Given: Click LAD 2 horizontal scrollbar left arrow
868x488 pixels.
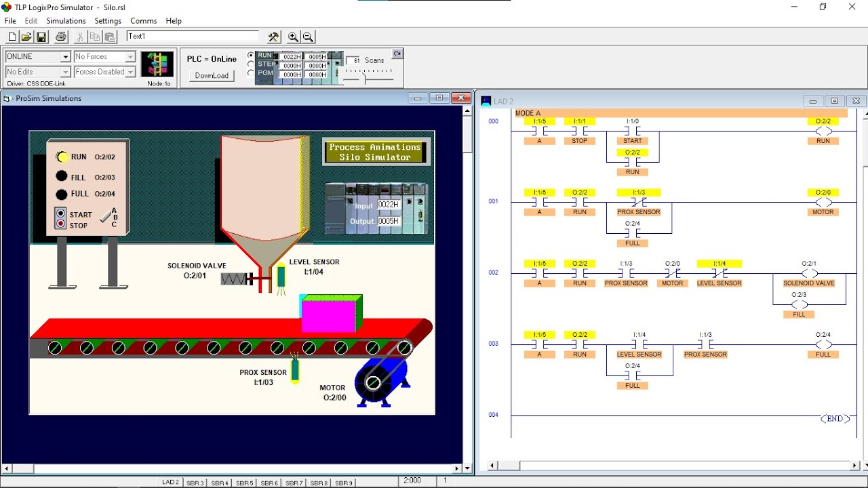Looking at the screenshot, I should [493, 466].
